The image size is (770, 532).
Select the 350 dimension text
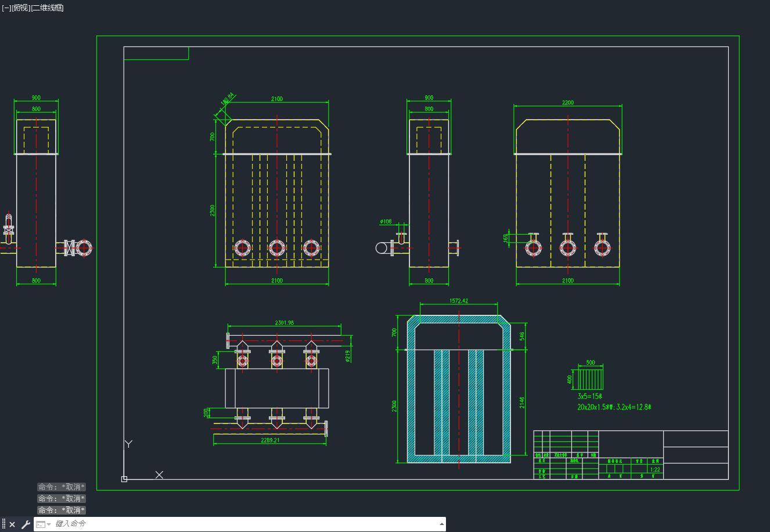coord(215,360)
